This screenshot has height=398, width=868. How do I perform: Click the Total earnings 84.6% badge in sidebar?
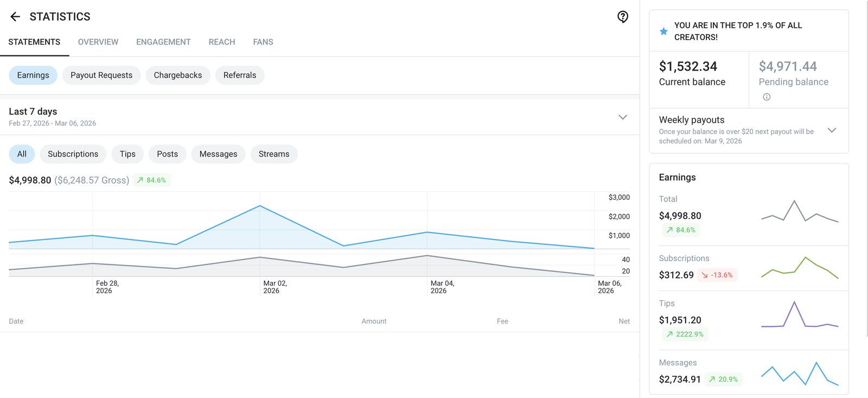coord(681,230)
